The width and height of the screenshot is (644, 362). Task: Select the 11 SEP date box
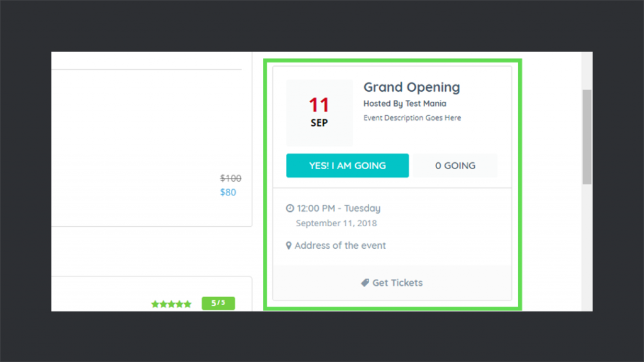click(x=319, y=113)
